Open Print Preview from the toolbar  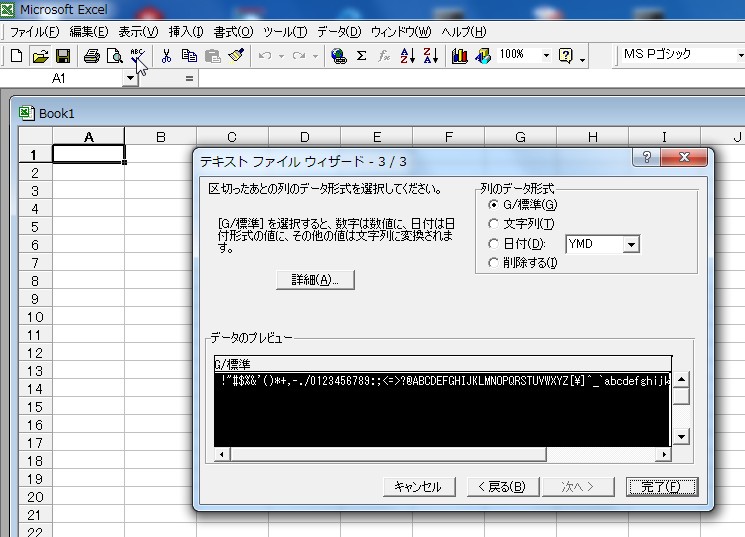pyautogui.click(x=115, y=56)
